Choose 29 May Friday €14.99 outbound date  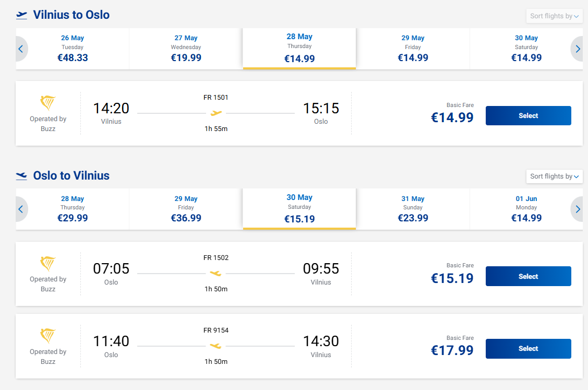pos(413,49)
